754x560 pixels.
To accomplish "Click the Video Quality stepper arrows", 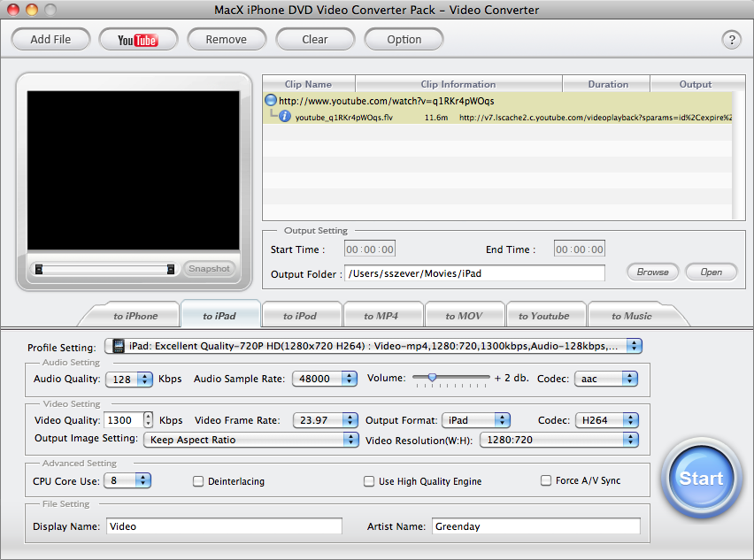I will coord(148,420).
